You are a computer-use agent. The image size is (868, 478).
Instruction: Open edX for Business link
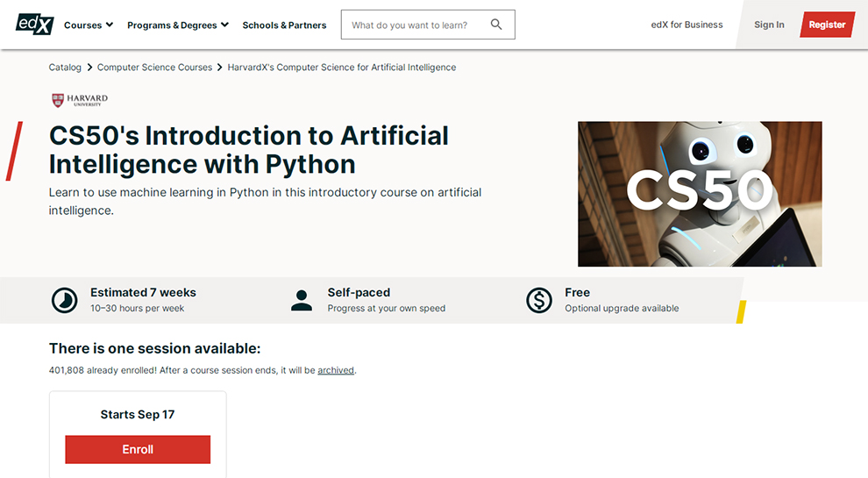click(687, 25)
